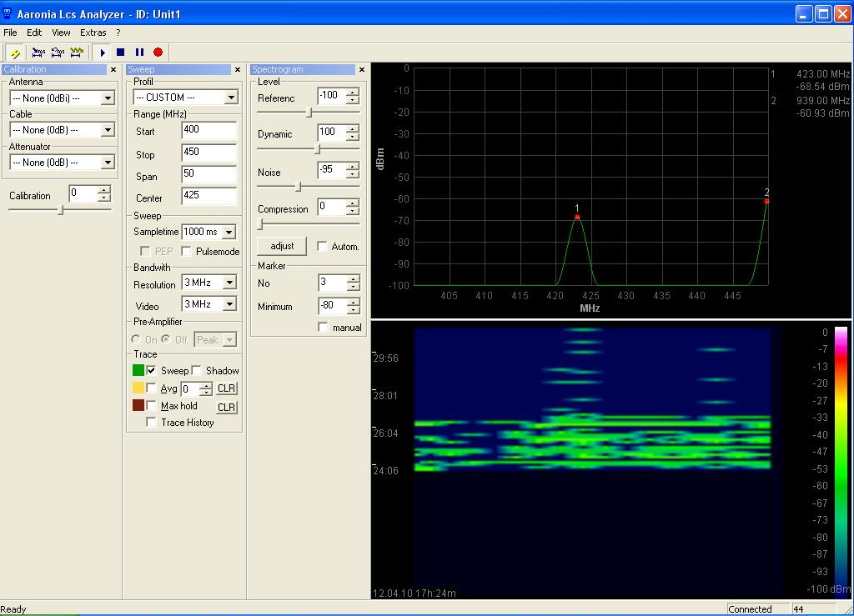This screenshot has width=854, height=616.
Task: Click brown Max hold color swatch
Action: click(x=138, y=405)
